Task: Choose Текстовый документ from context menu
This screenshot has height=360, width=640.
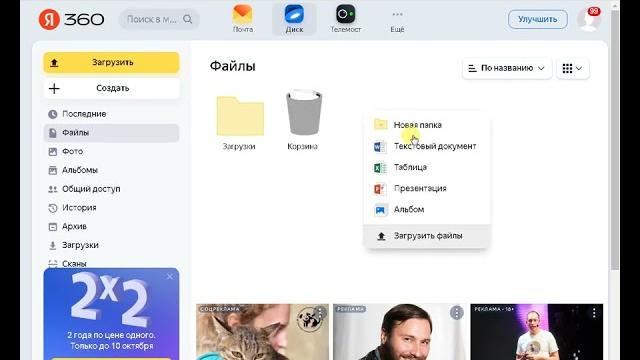Action: point(427,146)
